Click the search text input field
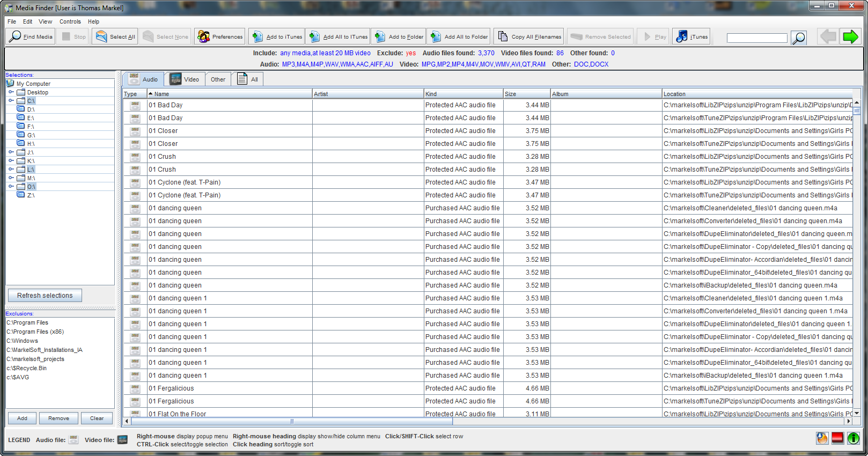Viewport: 868px width, 456px height. [756, 38]
